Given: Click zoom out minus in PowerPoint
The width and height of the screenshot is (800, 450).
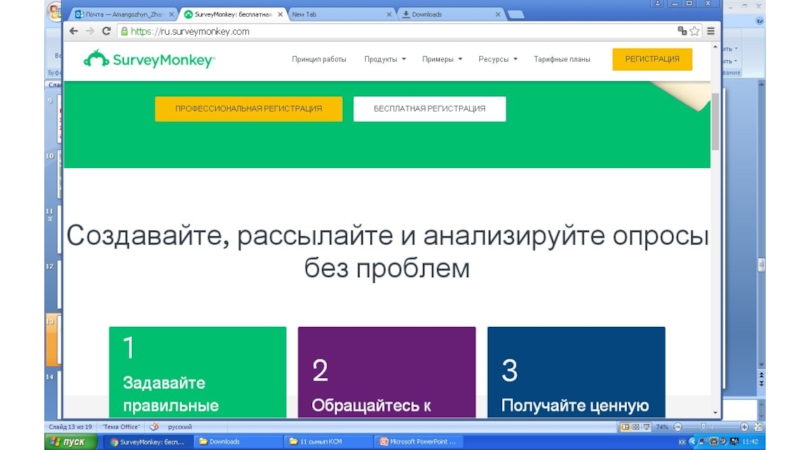Looking at the screenshot, I should coord(678,427).
